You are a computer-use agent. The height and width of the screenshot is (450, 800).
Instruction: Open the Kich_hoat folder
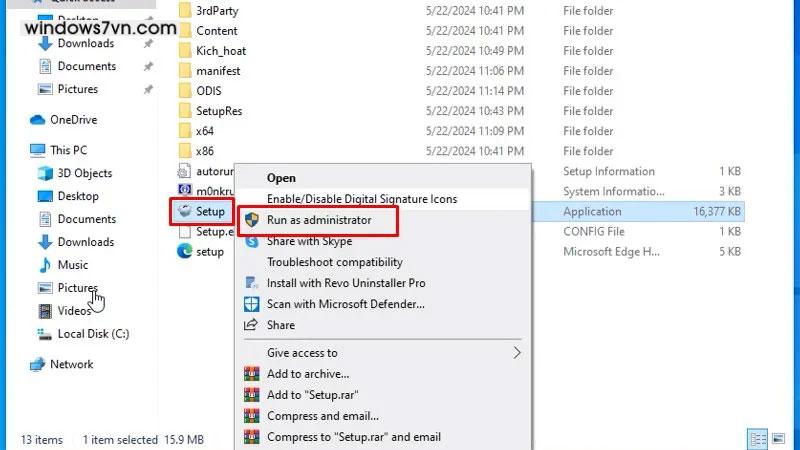220,51
